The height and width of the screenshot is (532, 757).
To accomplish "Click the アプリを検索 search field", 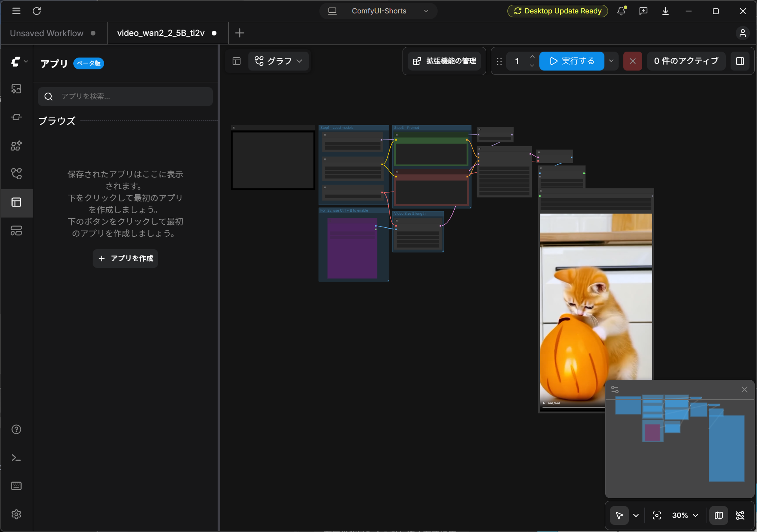I will [125, 97].
